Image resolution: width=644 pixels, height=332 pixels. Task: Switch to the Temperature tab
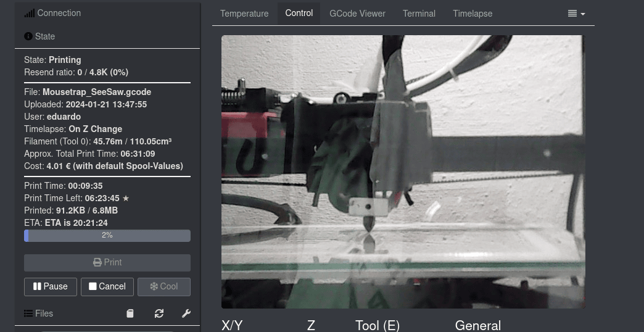[244, 14]
